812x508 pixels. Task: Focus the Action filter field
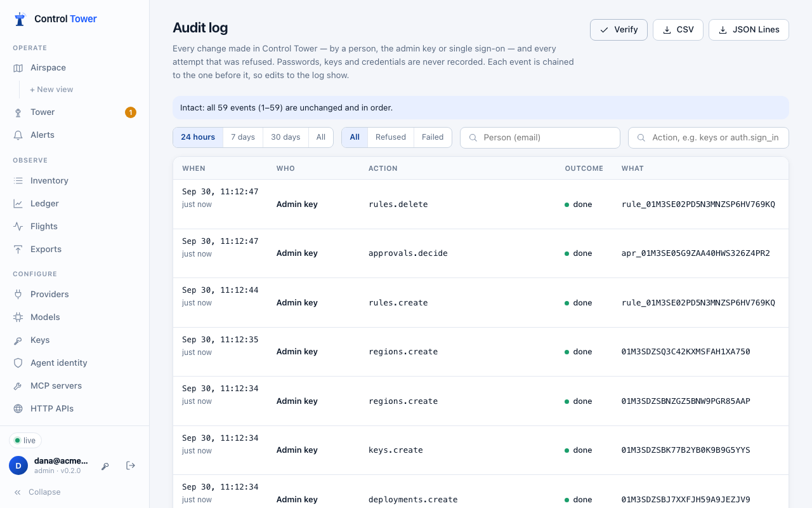[x=709, y=138]
